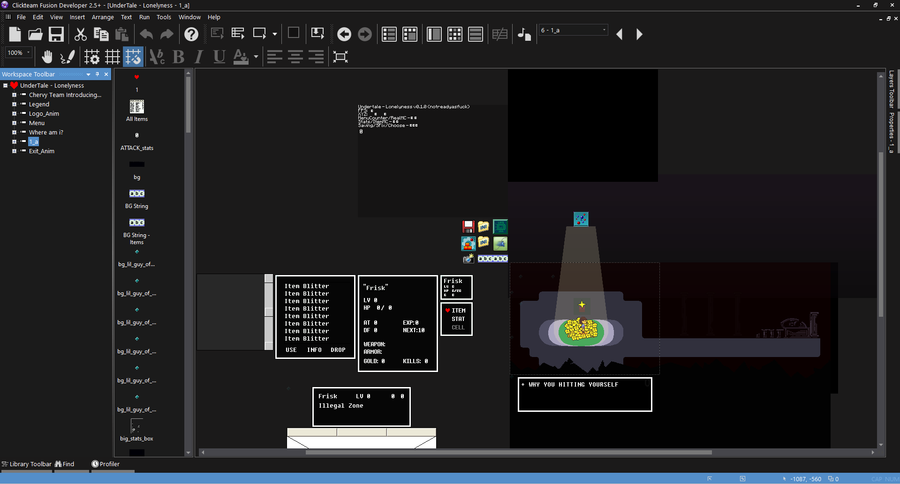
Task: Open the Window menu
Action: point(189,17)
